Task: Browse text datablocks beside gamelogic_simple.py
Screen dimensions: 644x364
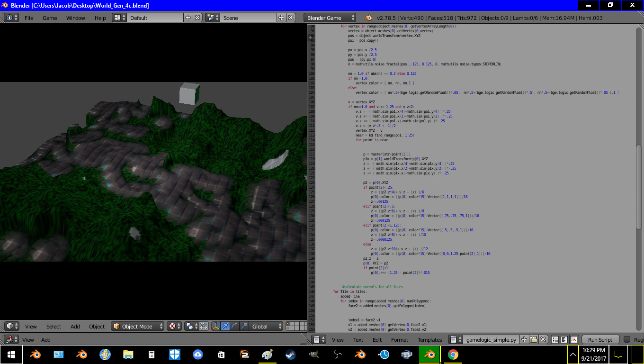Action: [456, 339]
